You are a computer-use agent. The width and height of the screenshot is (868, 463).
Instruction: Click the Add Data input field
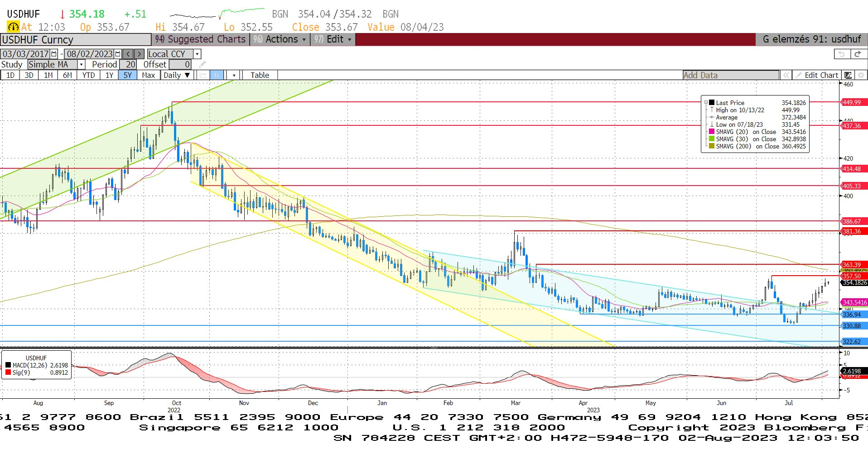731,75
